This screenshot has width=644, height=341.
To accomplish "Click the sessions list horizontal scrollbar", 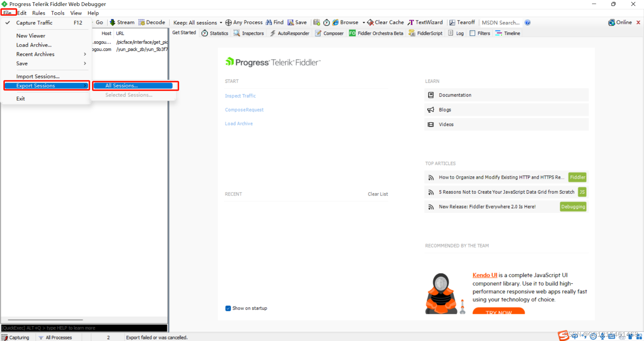I will coord(46,320).
